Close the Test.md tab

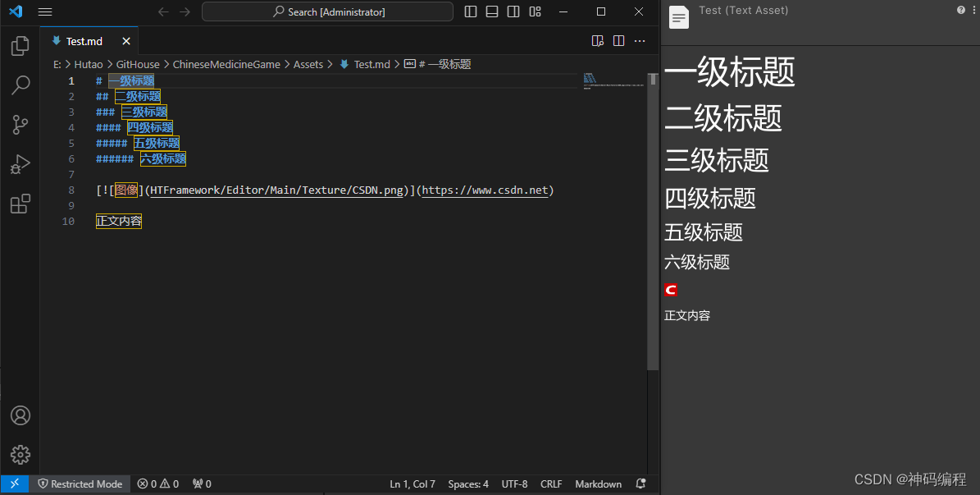coord(126,41)
